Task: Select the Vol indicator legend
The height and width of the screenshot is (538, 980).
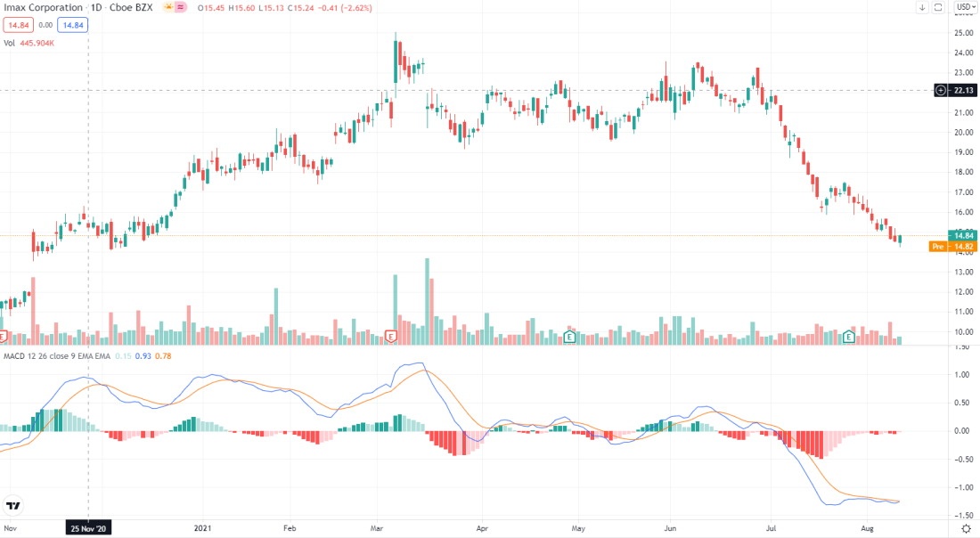Action: pos(10,43)
